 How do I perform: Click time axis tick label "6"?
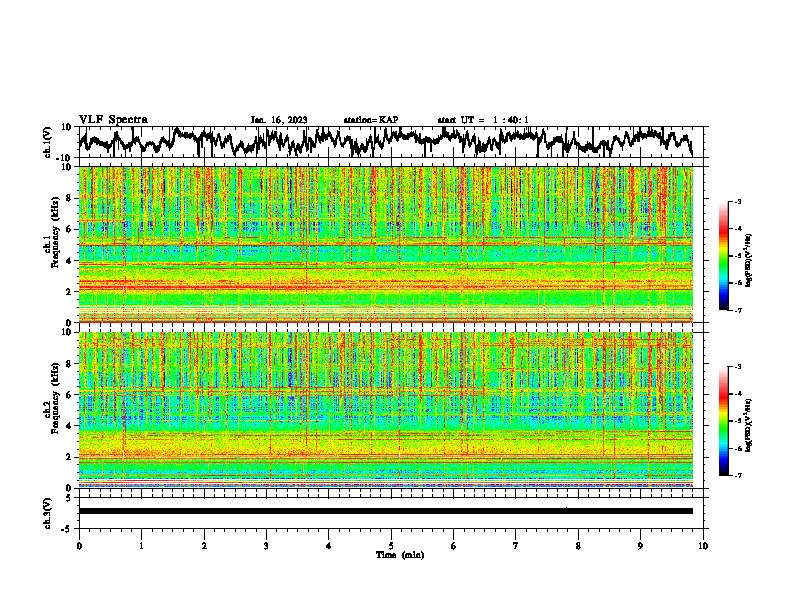[x=454, y=546]
